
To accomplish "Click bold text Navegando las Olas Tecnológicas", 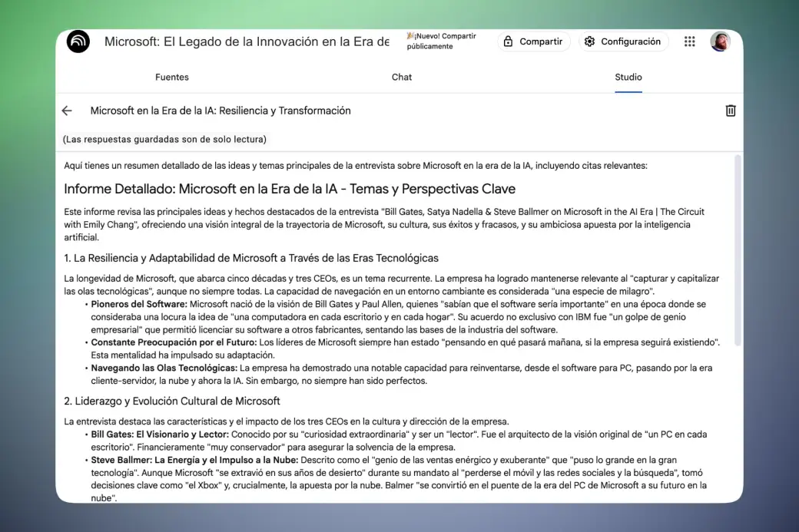I will 164,368.
